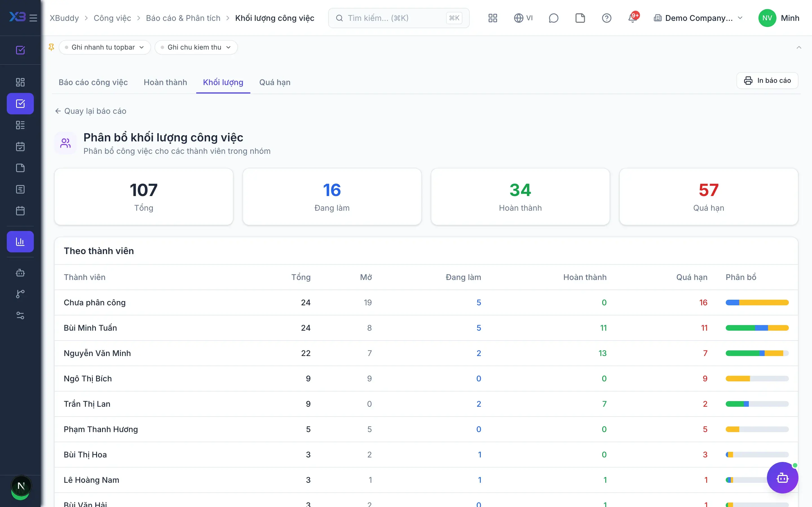Open the calendar check icon in sidebar

pos(20,146)
